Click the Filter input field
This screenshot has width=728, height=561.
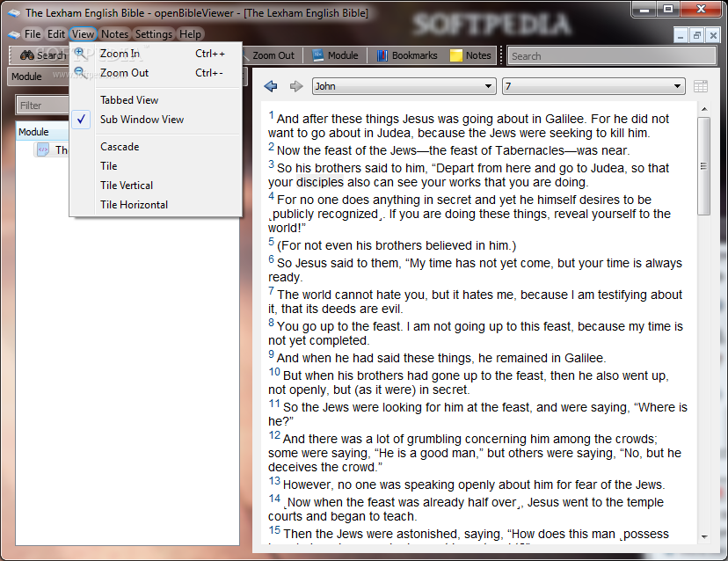pos(43,106)
